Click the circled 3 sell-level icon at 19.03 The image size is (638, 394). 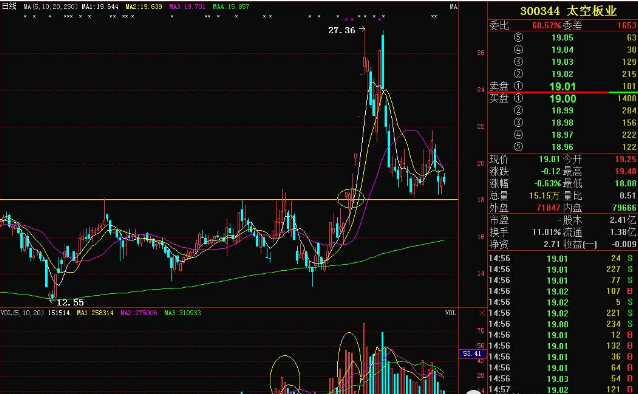(x=518, y=62)
